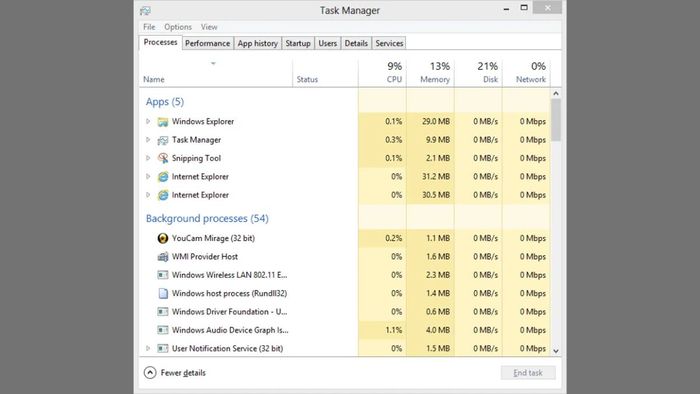Image resolution: width=700 pixels, height=394 pixels.
Task: Expand the User Notification Service row
Action: 148,348
